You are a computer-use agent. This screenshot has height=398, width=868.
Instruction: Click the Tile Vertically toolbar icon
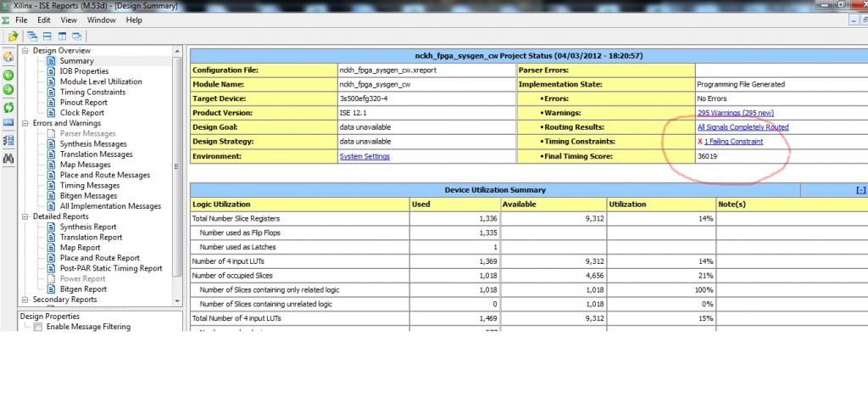[x=62, y=36]
